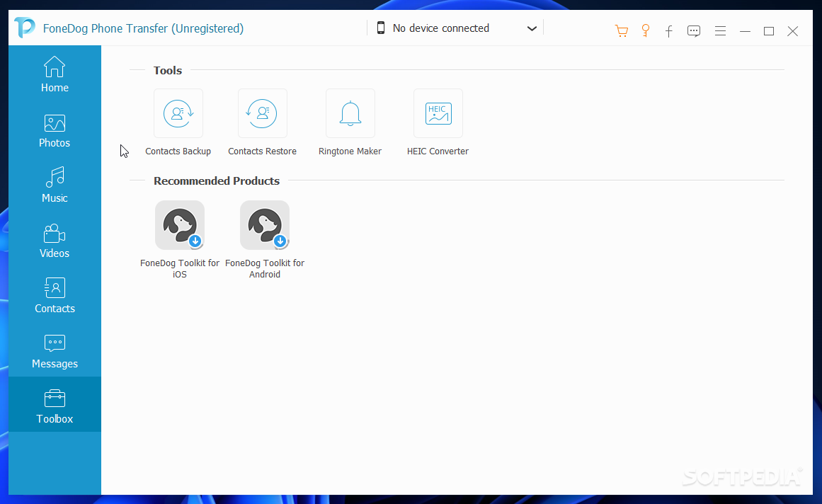The height and width of the screenshot is (504, 822).
Task: Go to Photos in the sidebar
Action: click(55, 131)
